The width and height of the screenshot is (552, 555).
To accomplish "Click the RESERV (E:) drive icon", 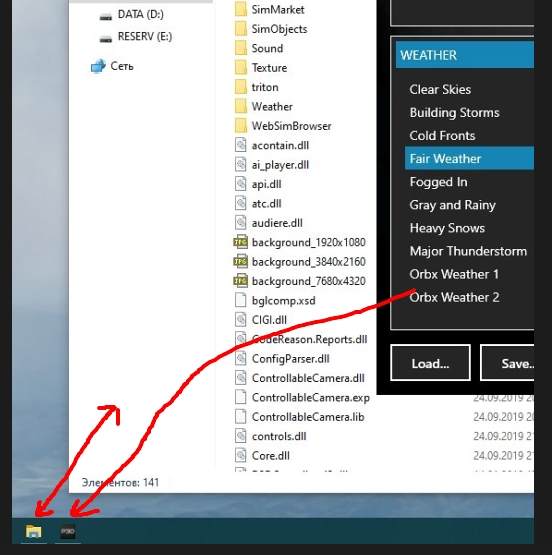I will [105, 39].
